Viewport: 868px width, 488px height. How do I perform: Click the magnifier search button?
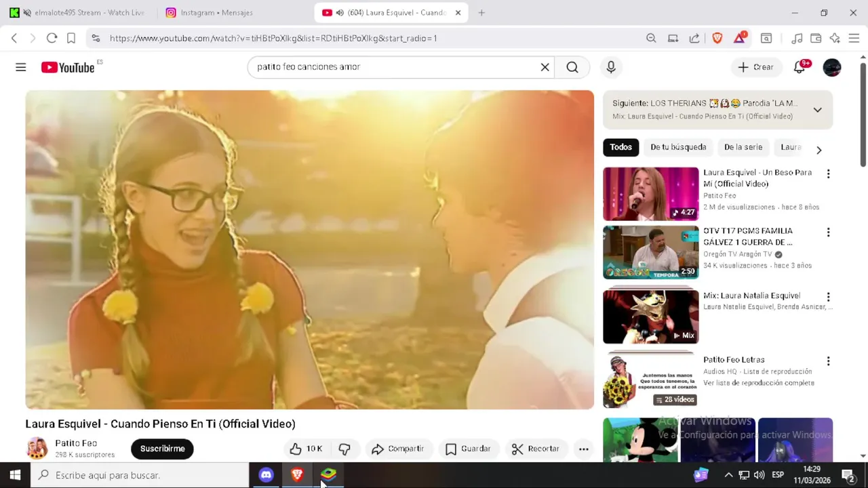pyautogui.click(x=572, y=67)
